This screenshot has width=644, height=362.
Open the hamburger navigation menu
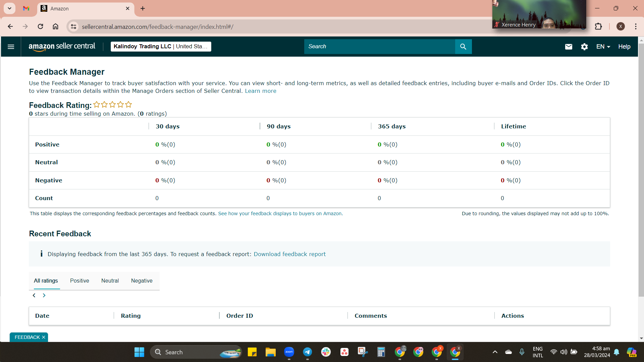(11, 47)
